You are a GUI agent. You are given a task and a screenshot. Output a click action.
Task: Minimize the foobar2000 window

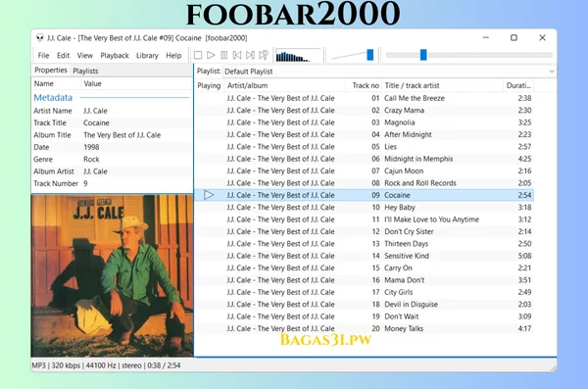tap(486, 37)
